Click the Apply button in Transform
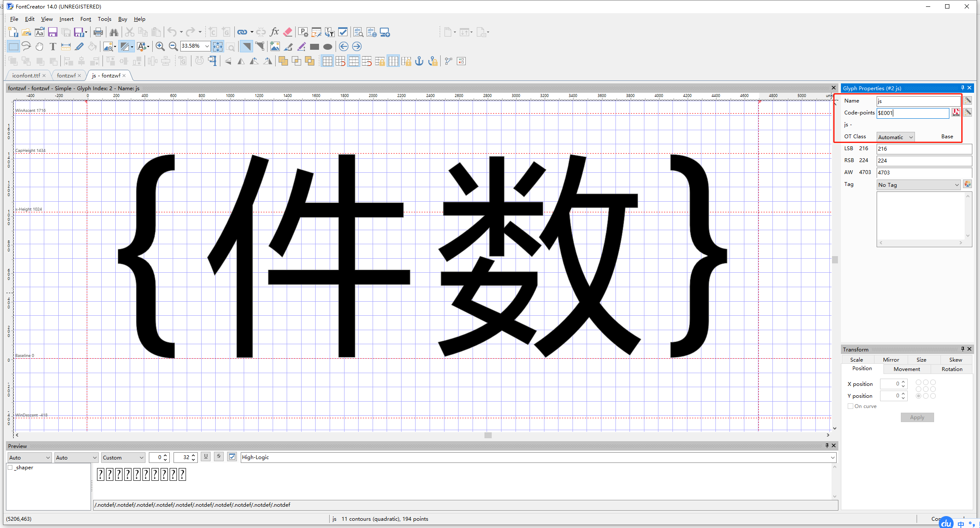Screen dimensions: 980x528 coord(917,417)
